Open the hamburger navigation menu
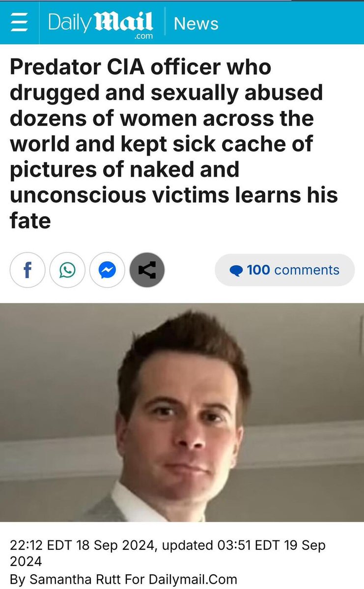Image resolution: width=364 pixels, height=589 pixels. pyautogui.click(x=19, y=23)
